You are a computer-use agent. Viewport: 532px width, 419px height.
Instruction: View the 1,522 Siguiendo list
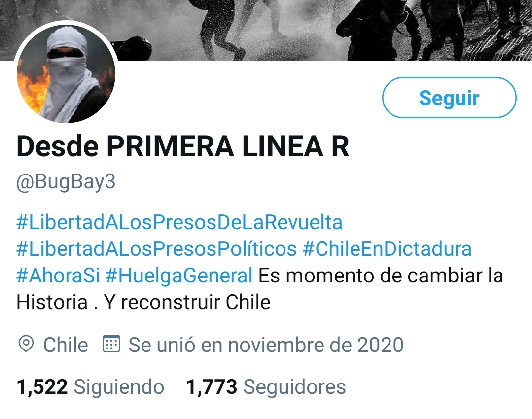(x=90, y=387)
